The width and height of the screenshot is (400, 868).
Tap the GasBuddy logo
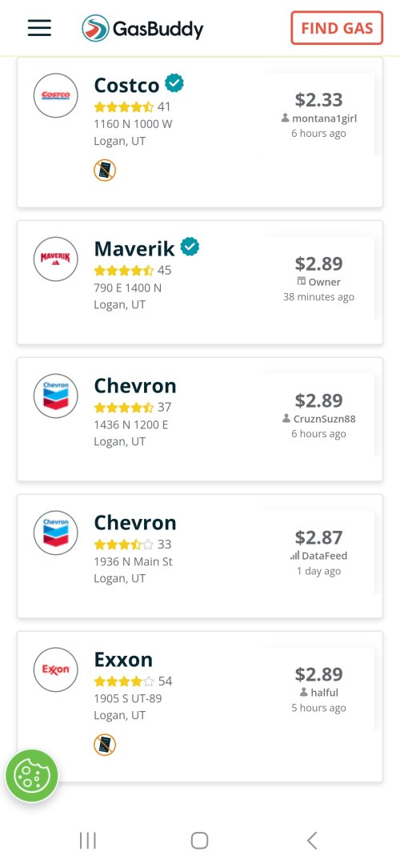click(142, 28)
